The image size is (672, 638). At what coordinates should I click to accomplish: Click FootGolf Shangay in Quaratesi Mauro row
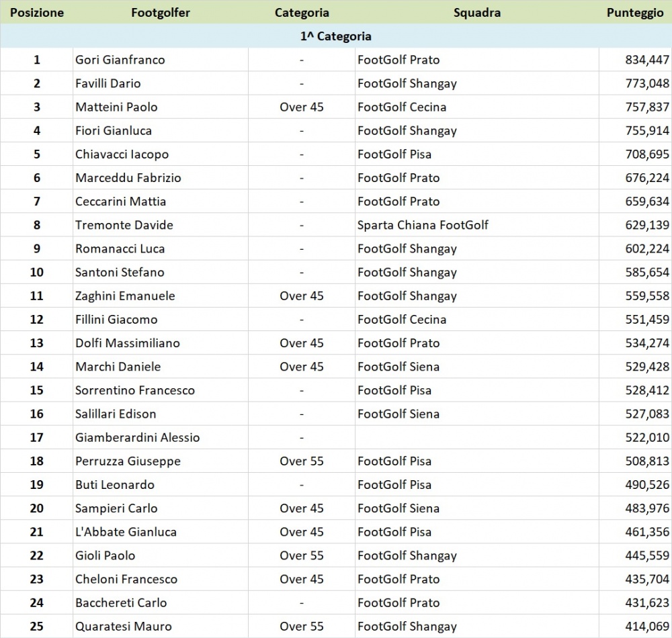407,626
